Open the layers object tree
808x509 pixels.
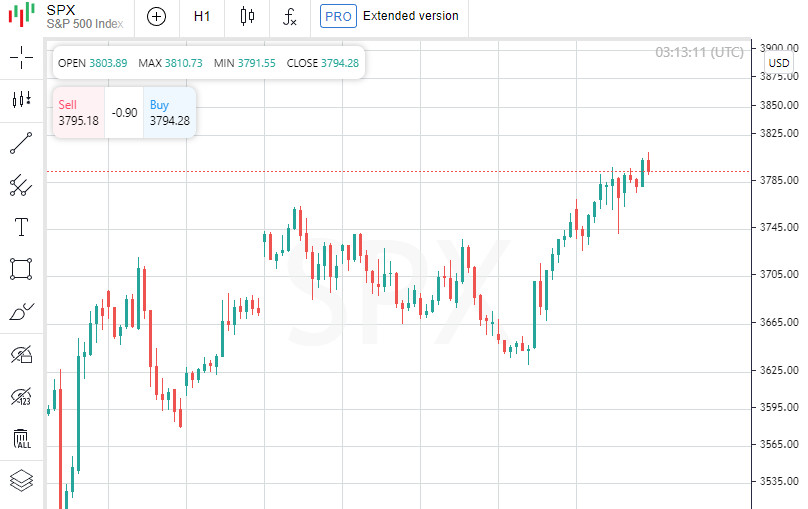[21, 481]
